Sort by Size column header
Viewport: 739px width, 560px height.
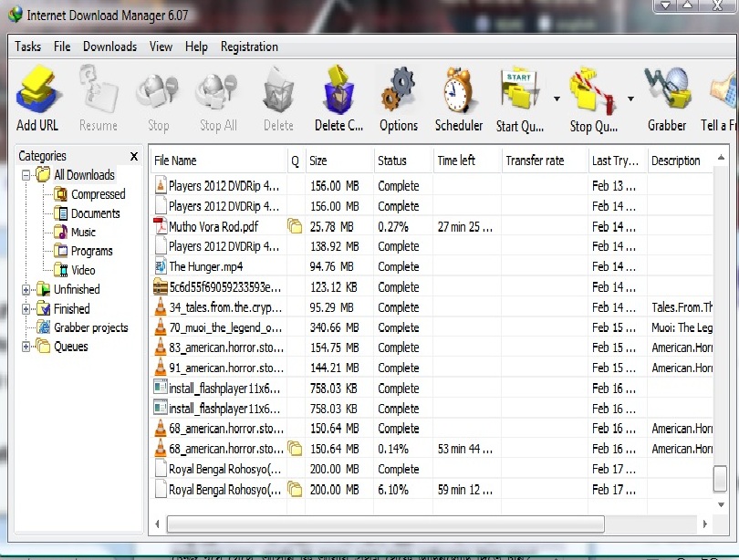point(339,161)
